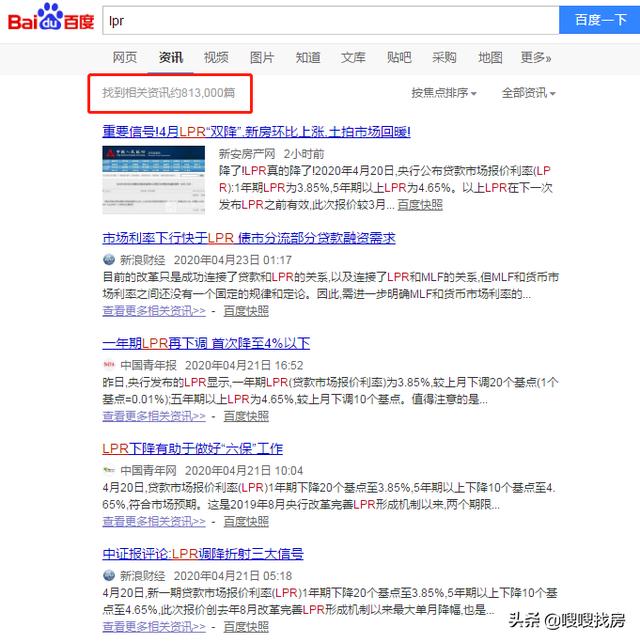The image size is (640, 643).
Task: Click the 2小时前 timestamp
Action: (304, 154)
